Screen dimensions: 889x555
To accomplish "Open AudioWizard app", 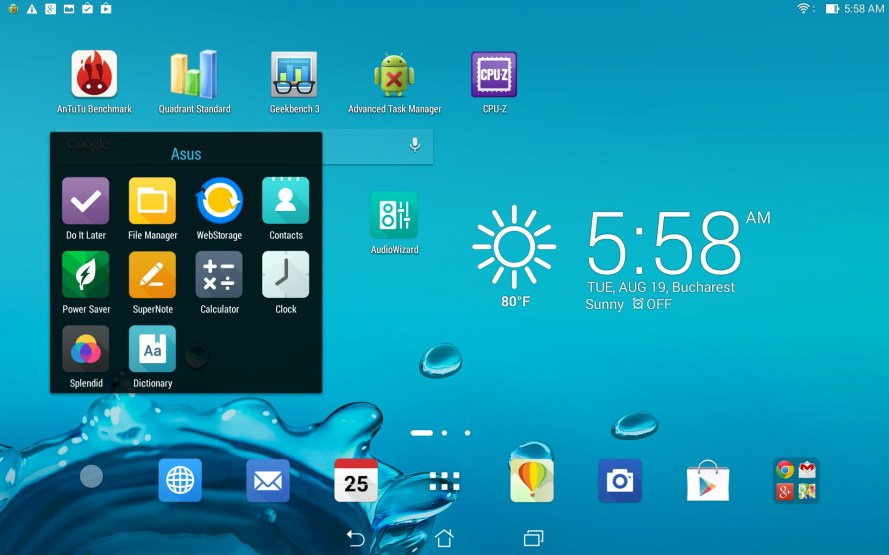I will [394, 215].
